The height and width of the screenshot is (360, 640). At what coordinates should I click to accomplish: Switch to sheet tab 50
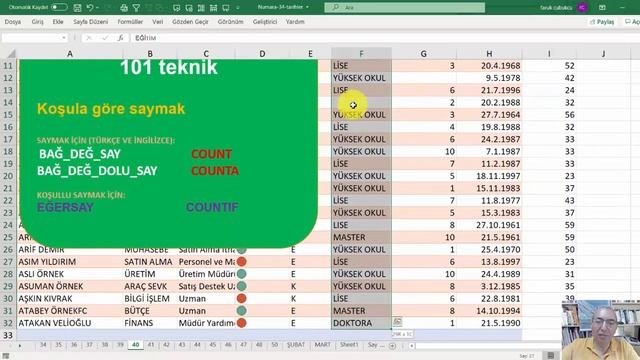click(275, 345)
